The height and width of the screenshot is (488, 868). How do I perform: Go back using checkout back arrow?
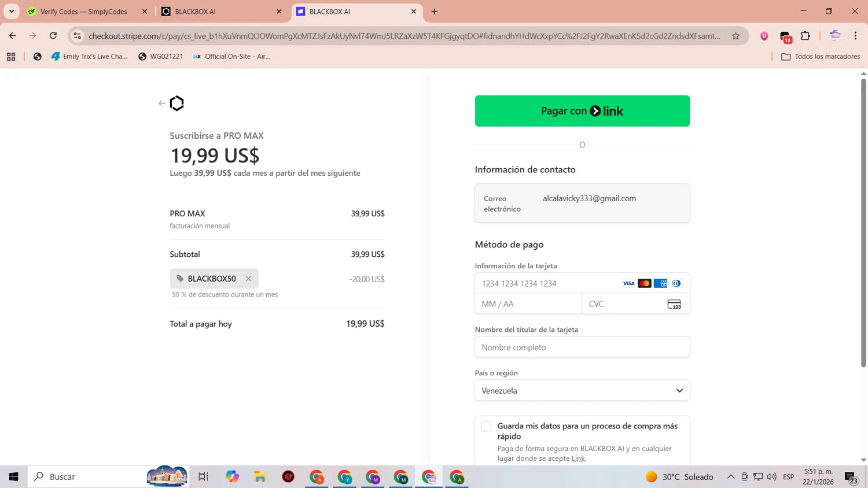point(161,103)
